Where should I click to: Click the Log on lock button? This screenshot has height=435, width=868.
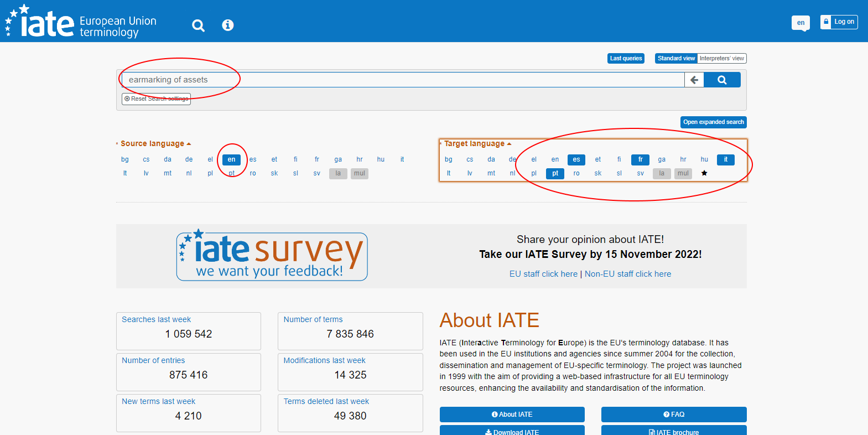[x=839, y=22]
